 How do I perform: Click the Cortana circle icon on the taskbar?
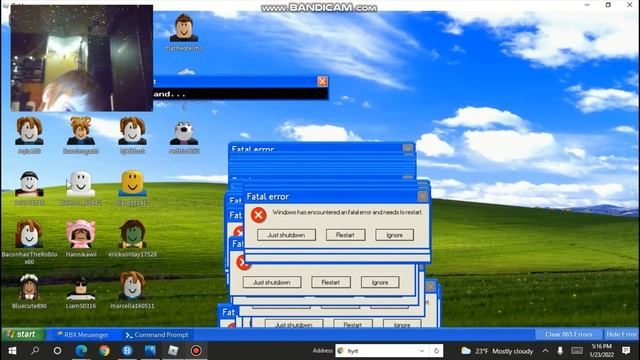pyautogui.click(x=58, y=351)
